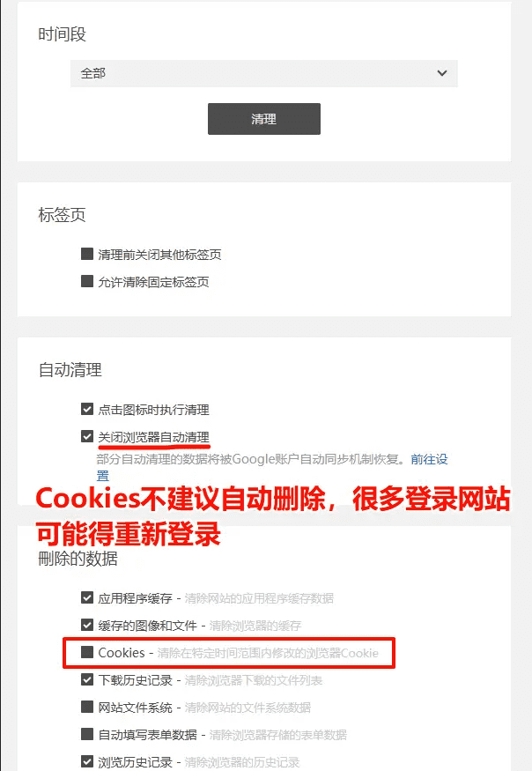Screen dimensions: 532x771
Task: Open the 时间段 dropdown showing 全部
Action: [x=264, y=73]
